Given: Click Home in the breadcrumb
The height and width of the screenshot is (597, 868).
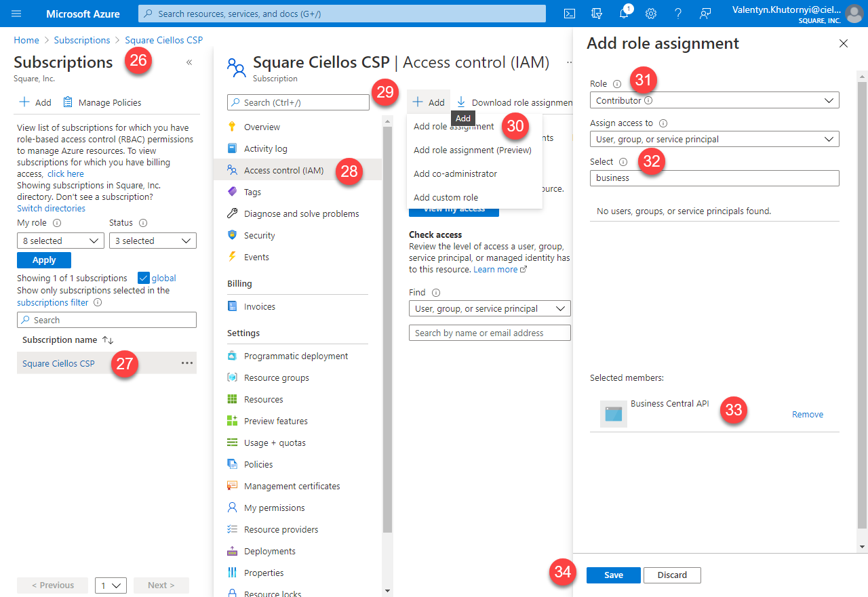Looking at the screenshot, I should click(x=26, y=40).
